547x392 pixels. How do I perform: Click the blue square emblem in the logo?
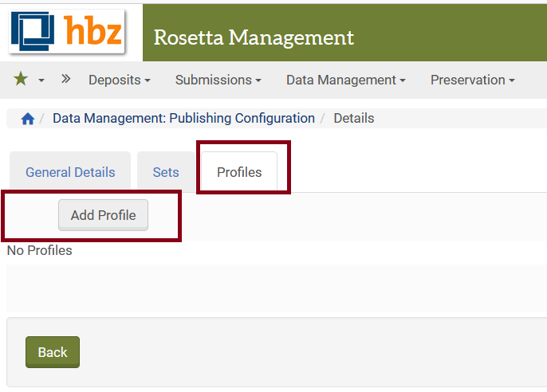34,32
